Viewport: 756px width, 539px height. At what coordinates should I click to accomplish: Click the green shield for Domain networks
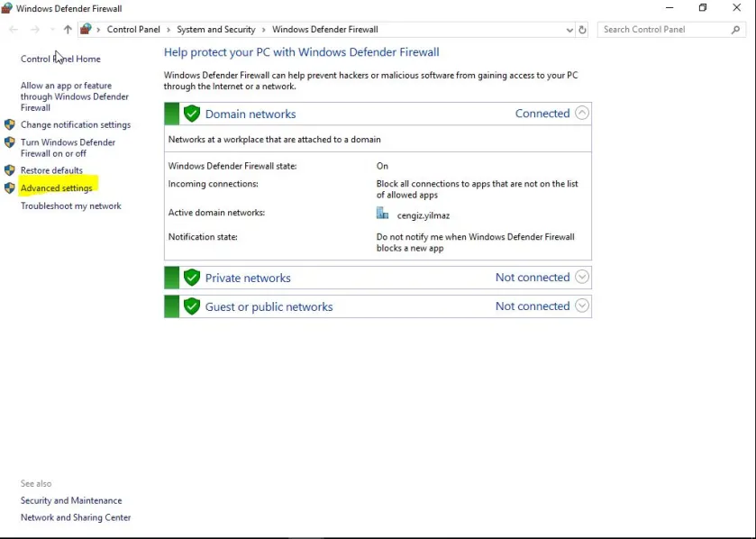191,114
